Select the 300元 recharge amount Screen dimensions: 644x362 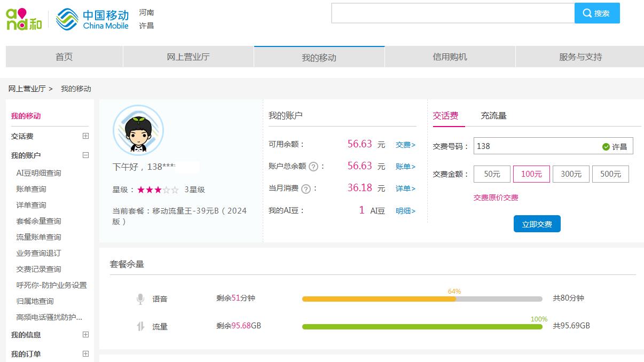pyautogui.click(x=571, y=174)
